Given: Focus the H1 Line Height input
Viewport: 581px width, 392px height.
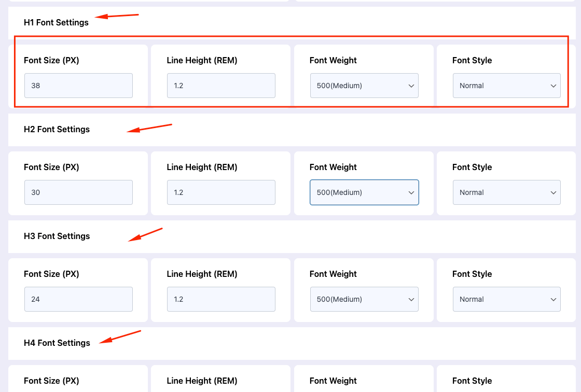Looking at the screenshot, I should [x=221, y=86].
